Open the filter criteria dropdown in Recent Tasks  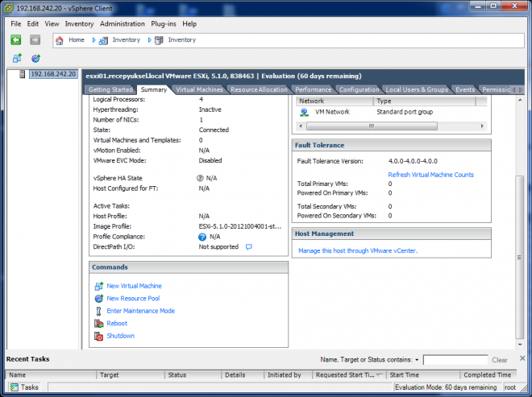(417, 360)
